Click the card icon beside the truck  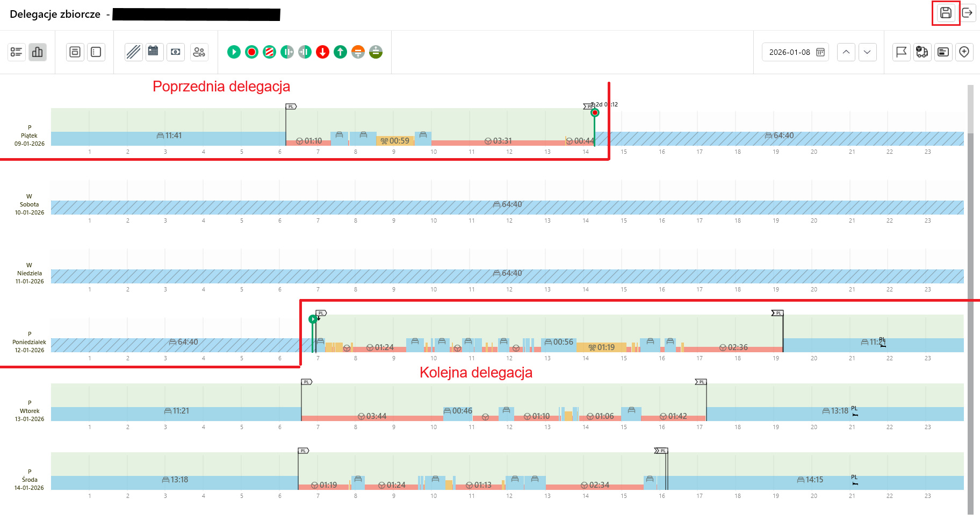tap(943, 52)
